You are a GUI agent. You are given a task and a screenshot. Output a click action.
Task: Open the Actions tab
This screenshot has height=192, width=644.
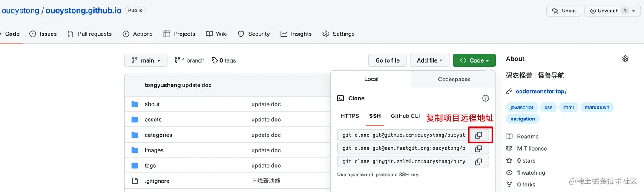[138, 34]
